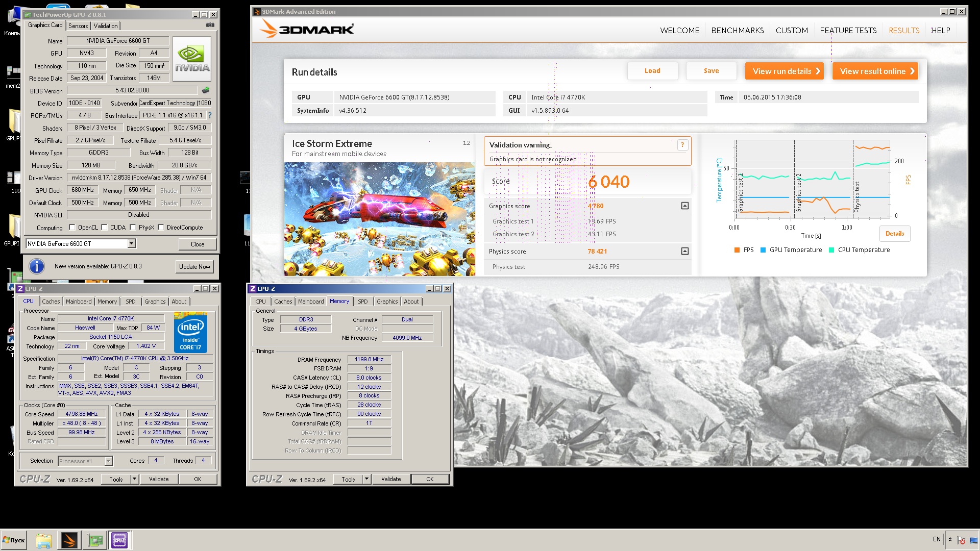The width and height of the screenshot is (980, 551).
Task: Open the 3DMark HELP section
Action: (941, 31)
